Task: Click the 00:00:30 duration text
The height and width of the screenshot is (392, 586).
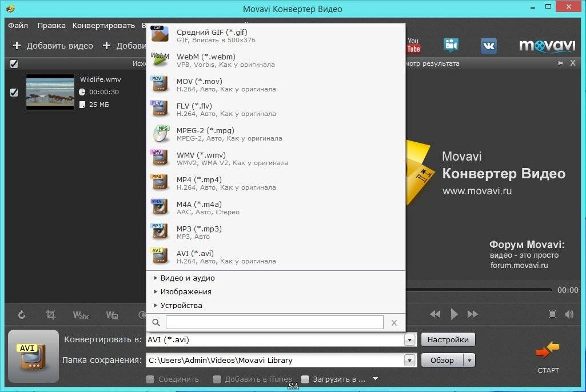Action: [104, 92]
